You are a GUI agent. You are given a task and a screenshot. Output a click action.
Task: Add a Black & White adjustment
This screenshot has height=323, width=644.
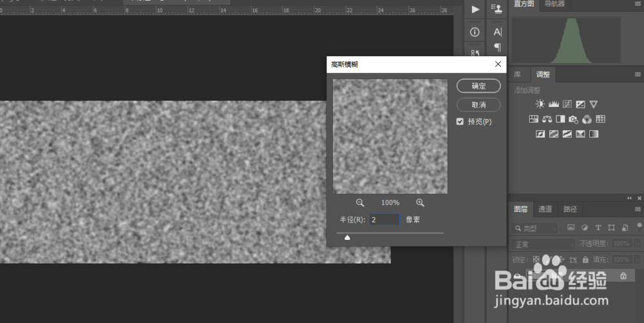tap(560, 119)
